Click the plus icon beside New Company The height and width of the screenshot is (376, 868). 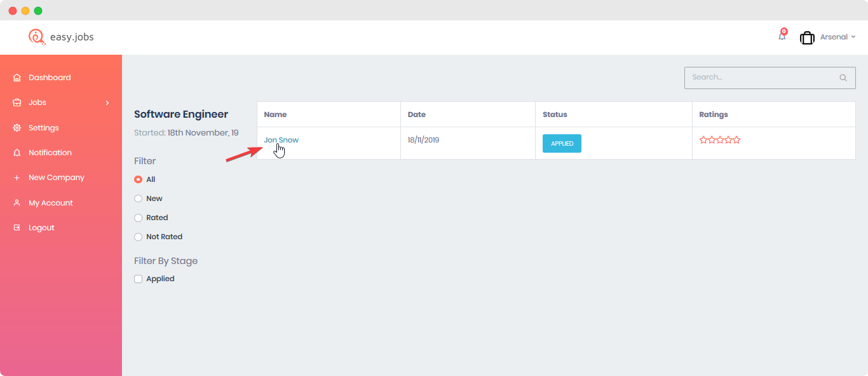pos(17,178)
